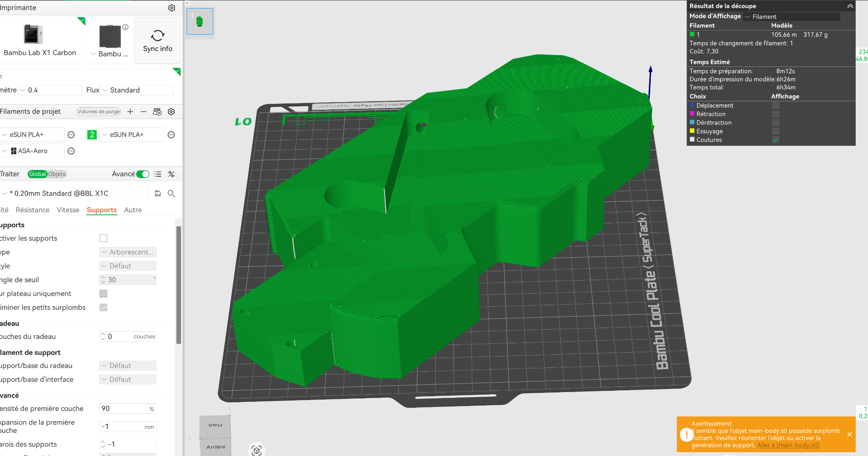Open support Style dropdown set to Défaut
This screenshot has width=868, height=456.
click(128, 266)
